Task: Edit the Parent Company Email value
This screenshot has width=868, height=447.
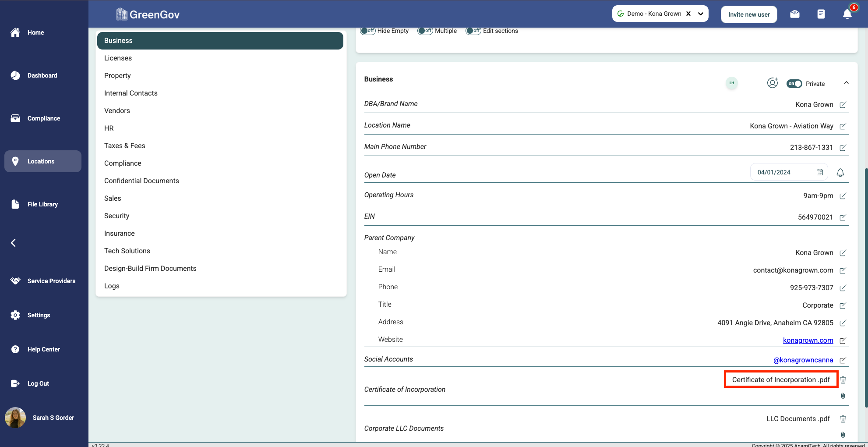Action: (x=843, y=270)
